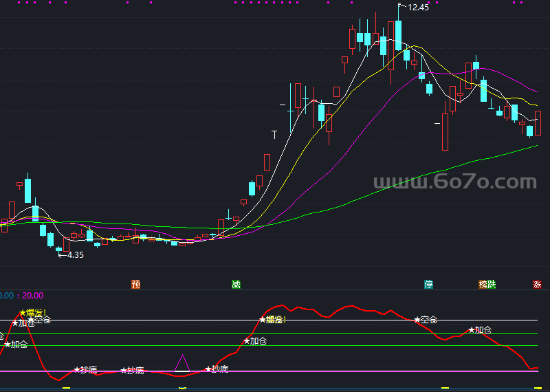The height and width of the screenshot is (392, 550).
Task: Click the magenta 20.00 indicator value
Action: click(x=33, y=296)
